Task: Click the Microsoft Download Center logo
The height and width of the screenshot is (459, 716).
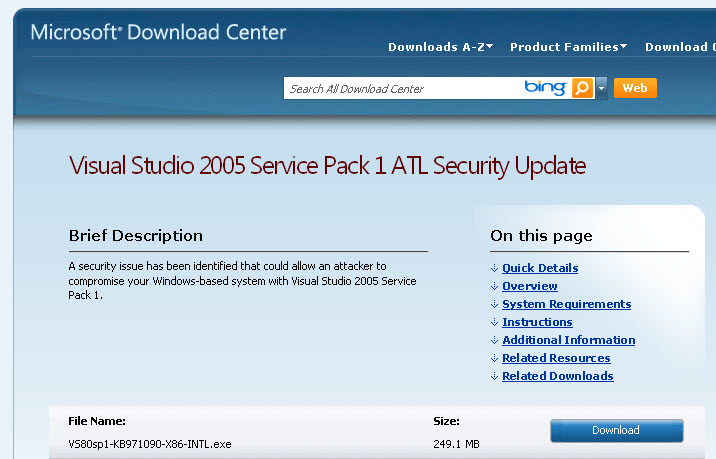Action: click(158, 32)
